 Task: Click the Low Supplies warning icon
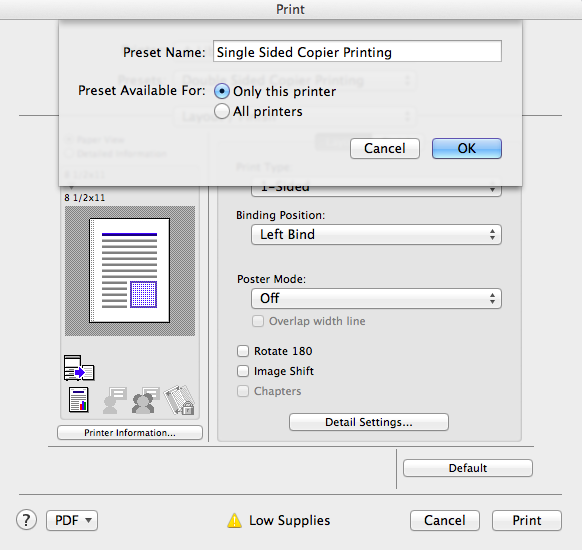coord(235,520)
